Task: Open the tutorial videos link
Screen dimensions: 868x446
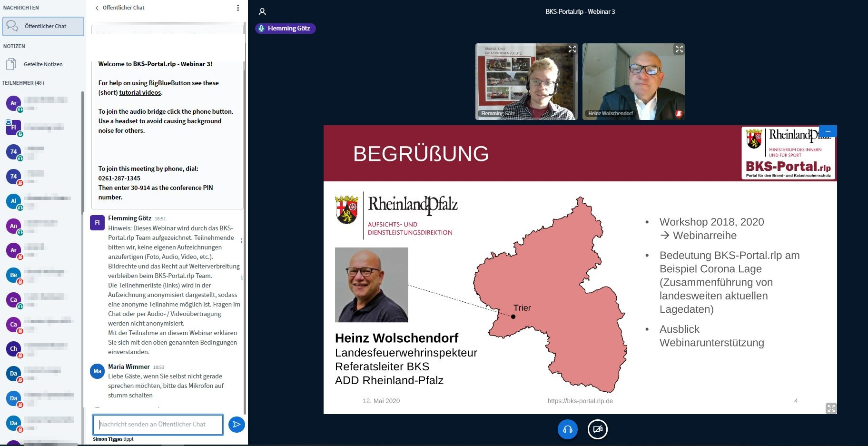Action: tap(140, 93)
